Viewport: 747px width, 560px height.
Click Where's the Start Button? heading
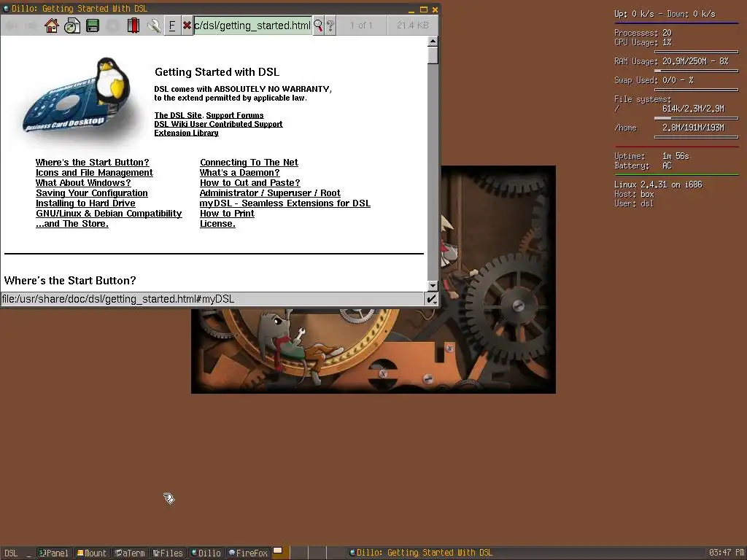tap(70, 281)
